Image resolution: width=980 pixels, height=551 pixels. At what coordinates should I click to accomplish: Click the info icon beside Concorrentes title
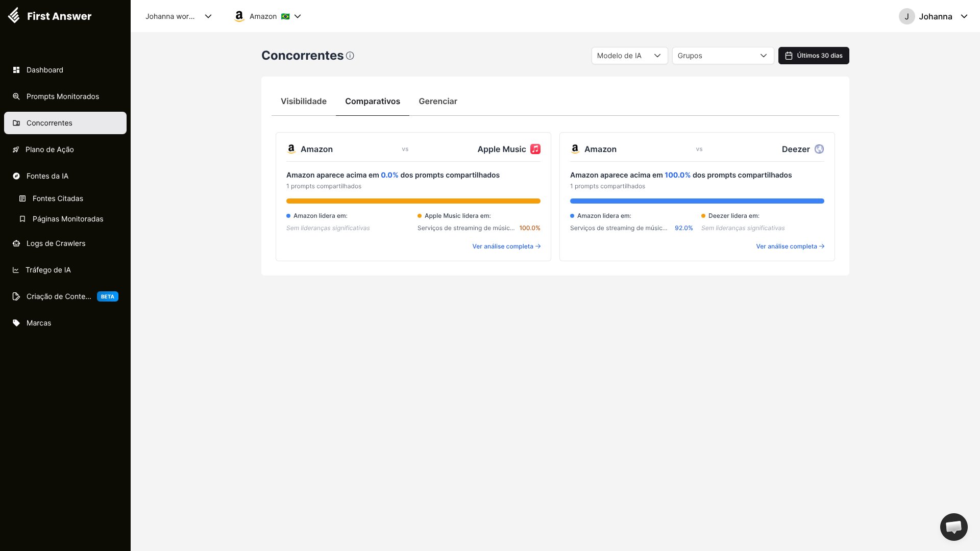350,56
